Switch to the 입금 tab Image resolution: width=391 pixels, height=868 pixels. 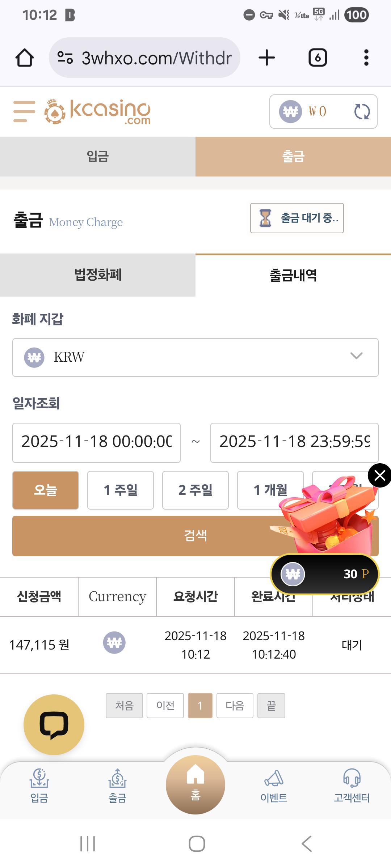pos(98,157)
